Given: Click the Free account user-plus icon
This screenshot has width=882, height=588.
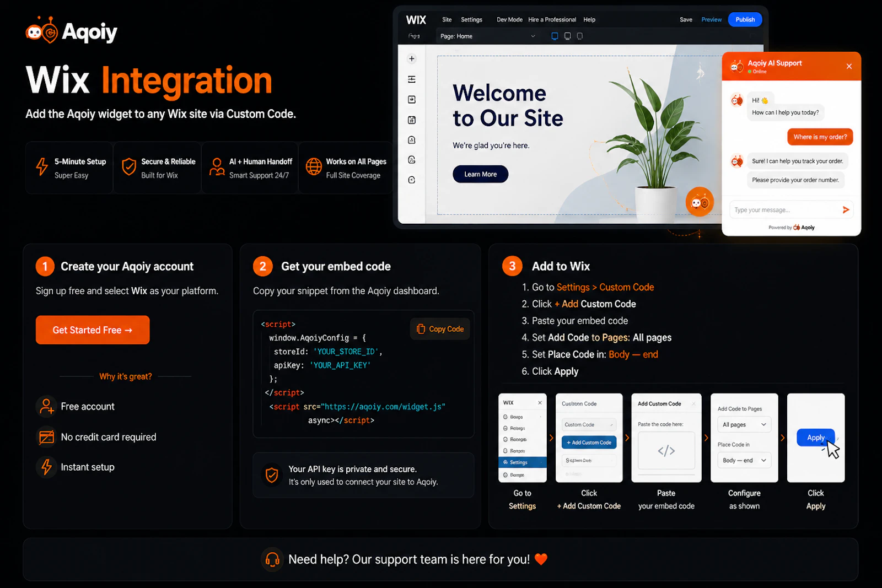Looking at the screenshot, I should coord(47,407).
